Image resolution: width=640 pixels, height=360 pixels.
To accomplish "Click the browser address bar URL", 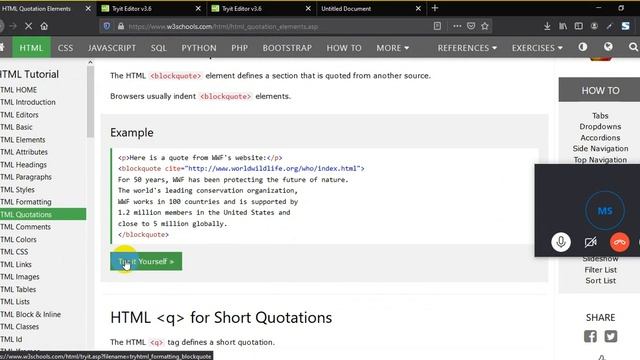I will 223,27.
